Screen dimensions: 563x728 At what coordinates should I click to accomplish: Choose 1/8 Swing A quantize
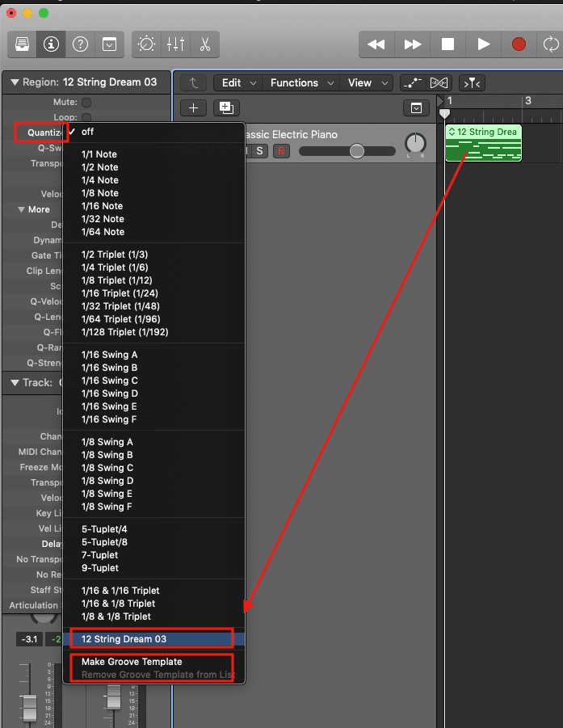point(153,442)
